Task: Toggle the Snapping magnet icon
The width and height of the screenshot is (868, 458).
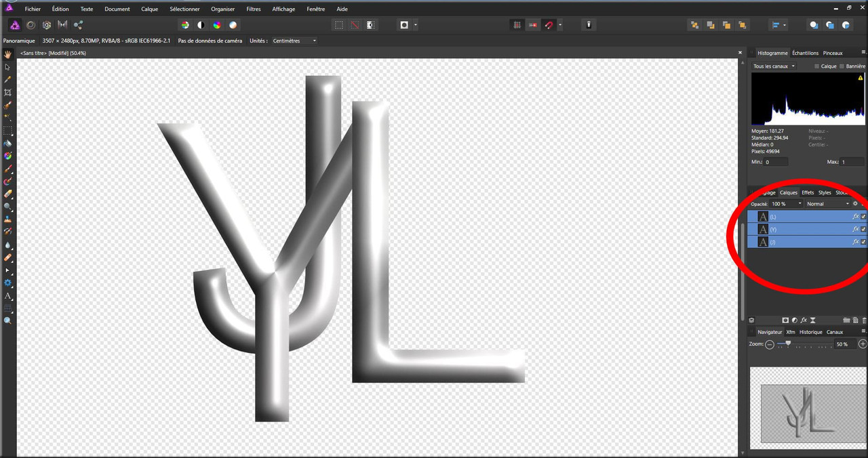Action: 549,25
